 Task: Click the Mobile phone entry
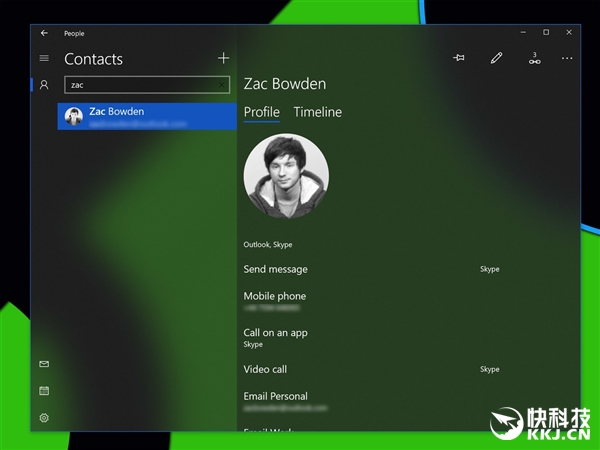point(275,301)
